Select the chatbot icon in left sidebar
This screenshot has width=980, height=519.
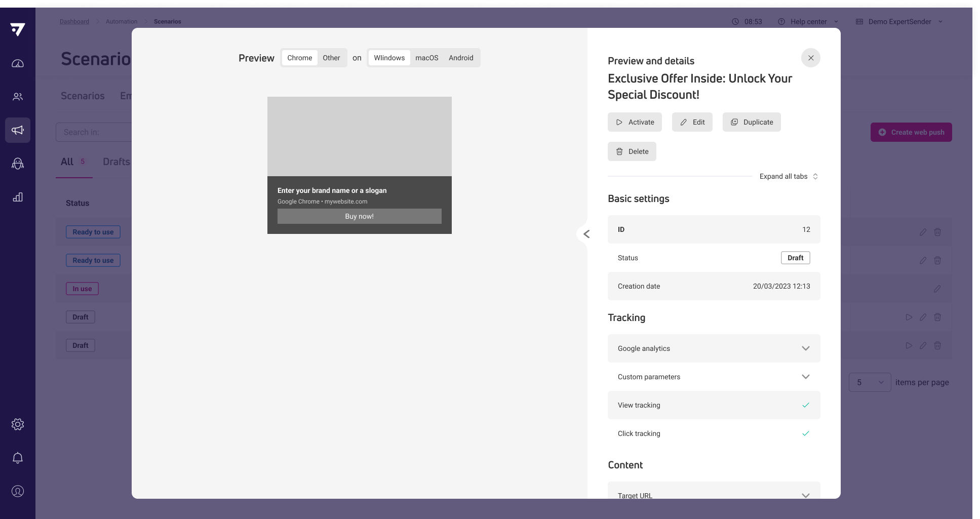pos(18,163)
